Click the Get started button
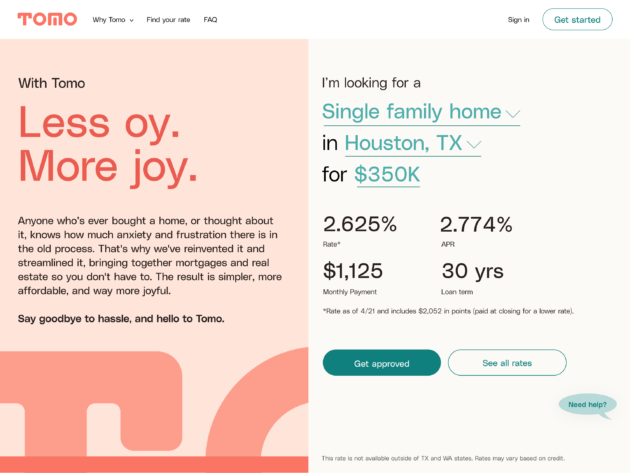The height and width of the screenshot is (473, 630). pos(577,20)
